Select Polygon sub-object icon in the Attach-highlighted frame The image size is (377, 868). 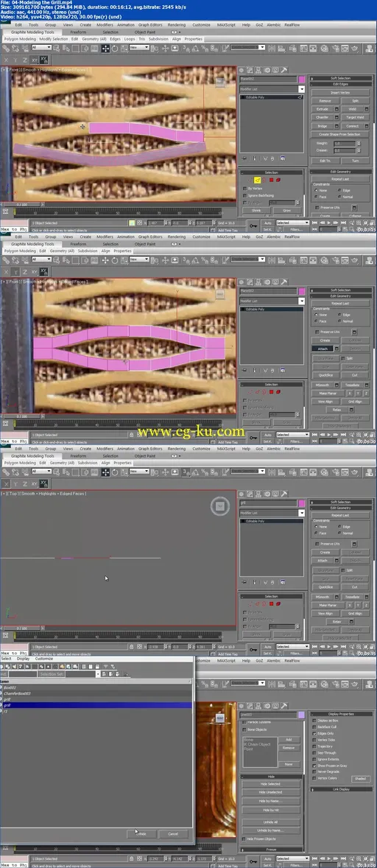point(271,392)
